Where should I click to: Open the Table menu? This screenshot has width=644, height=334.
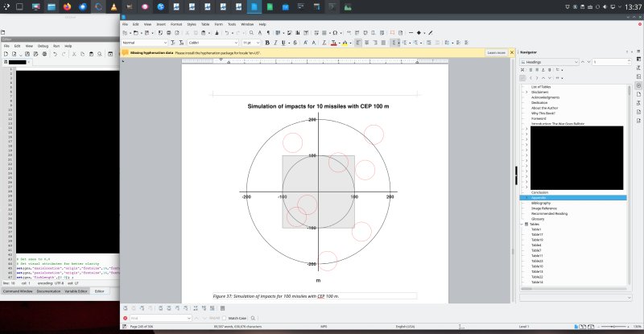[205, 24]
